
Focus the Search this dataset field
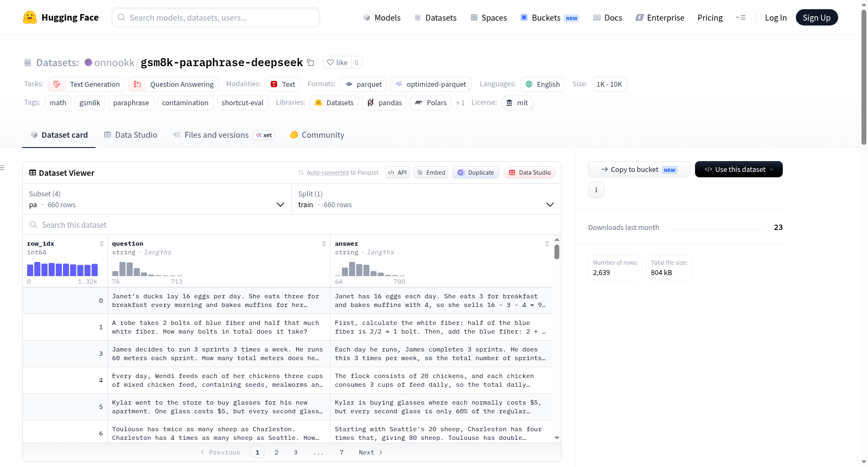point(292,225)
